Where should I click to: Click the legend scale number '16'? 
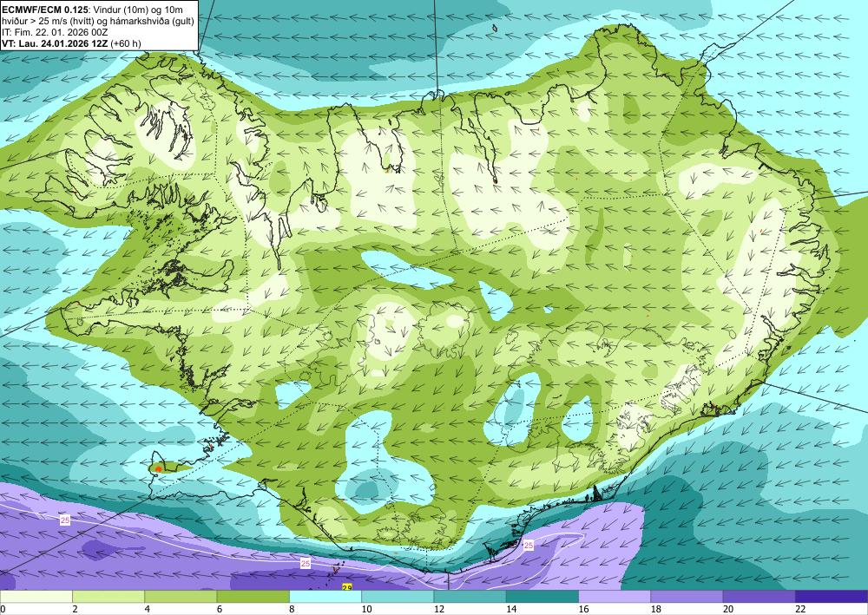(x=583, y=609)
